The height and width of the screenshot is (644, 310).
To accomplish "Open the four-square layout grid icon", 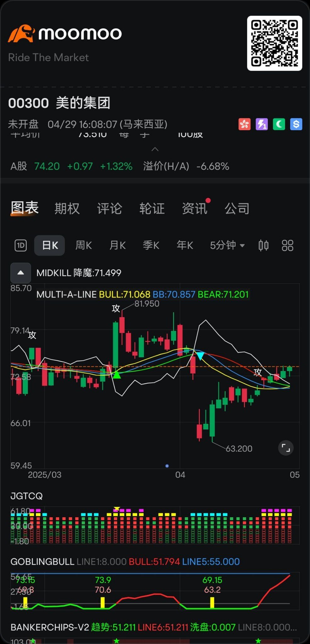I will point(287,245).
